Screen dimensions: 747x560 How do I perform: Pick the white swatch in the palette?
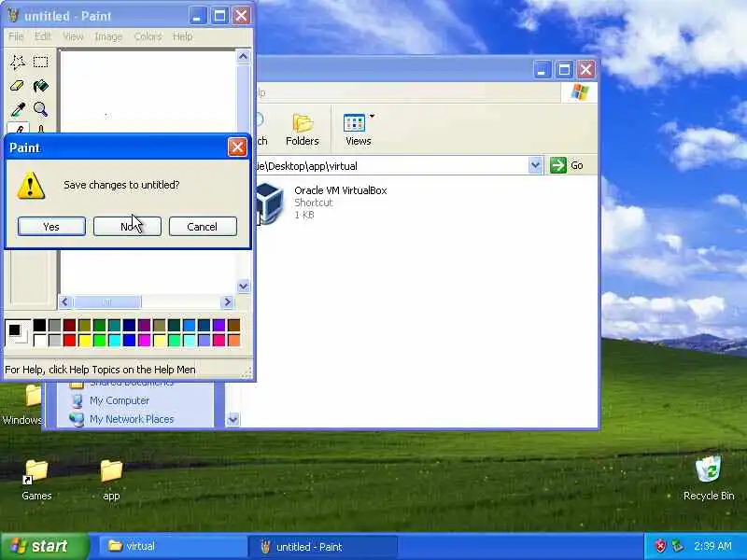[x=39, y=340]
